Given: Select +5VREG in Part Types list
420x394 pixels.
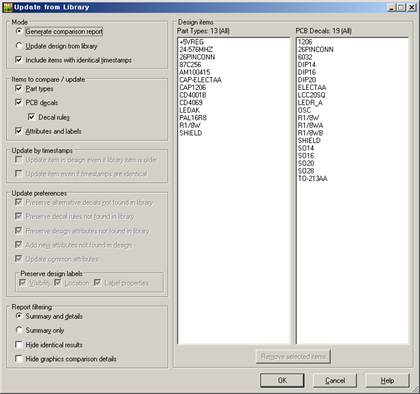Looking at the screenshot, I should pyautogui.click(x=191, y=42).
